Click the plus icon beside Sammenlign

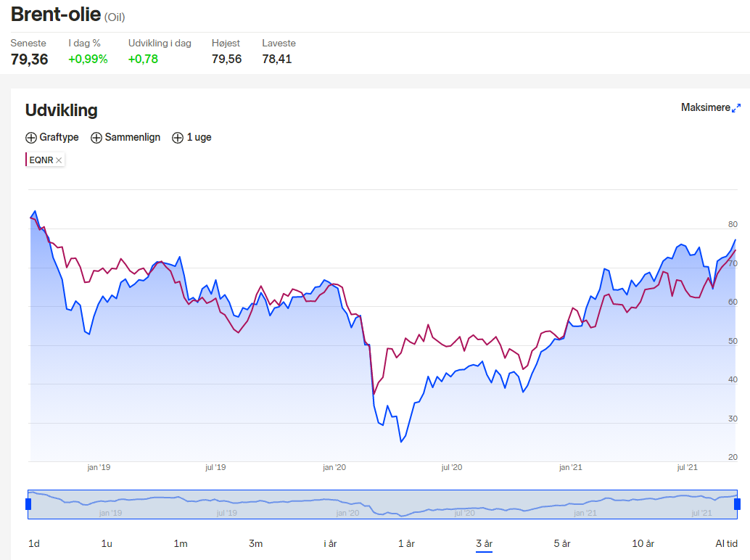pyautogui.click(x=96, y=138)
